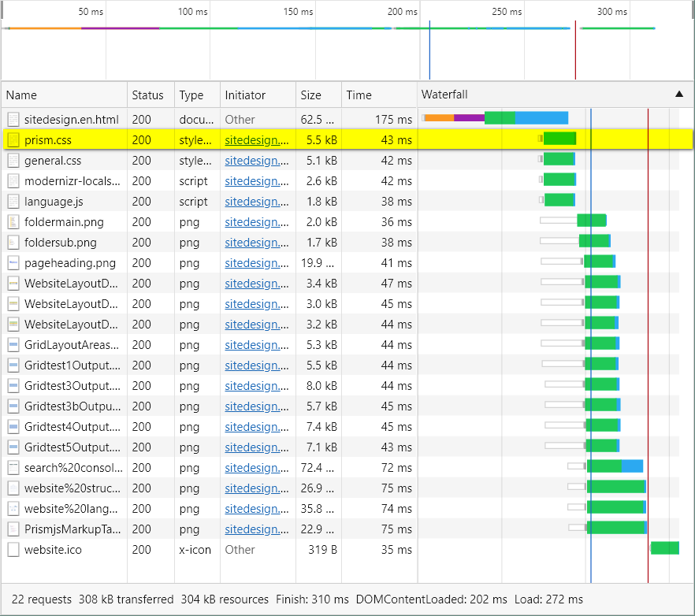Image resolution: width=695 pixels, height=616 pixels.
Task: Click red Load marker in overview
Action: (575, 50)
